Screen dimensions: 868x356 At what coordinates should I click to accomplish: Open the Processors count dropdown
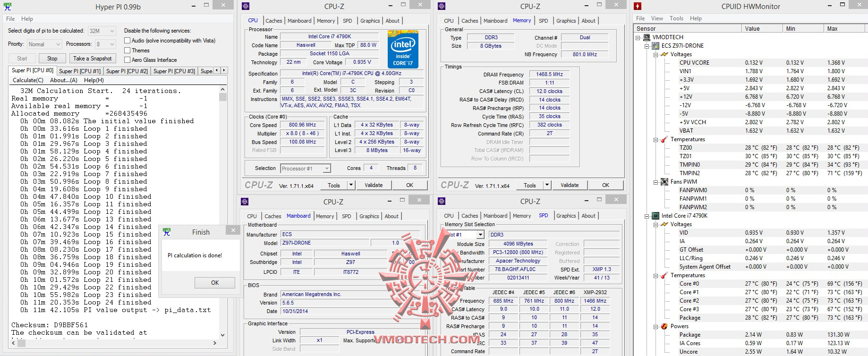105,44
